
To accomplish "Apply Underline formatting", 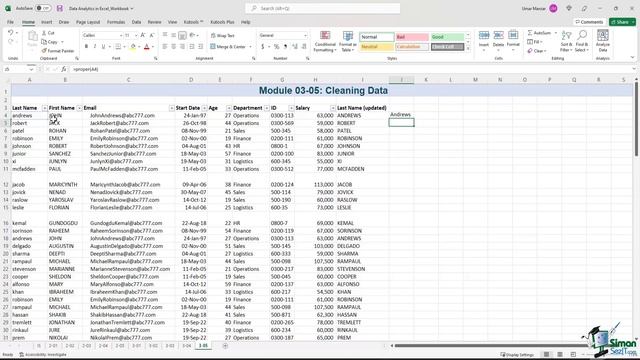I will tap(103, 47).
